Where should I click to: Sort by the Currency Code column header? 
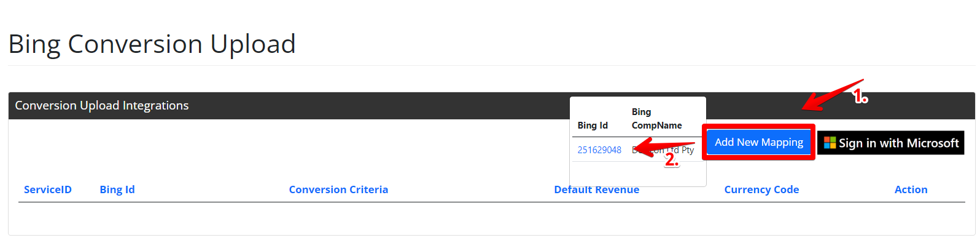[x=761, y=189]
